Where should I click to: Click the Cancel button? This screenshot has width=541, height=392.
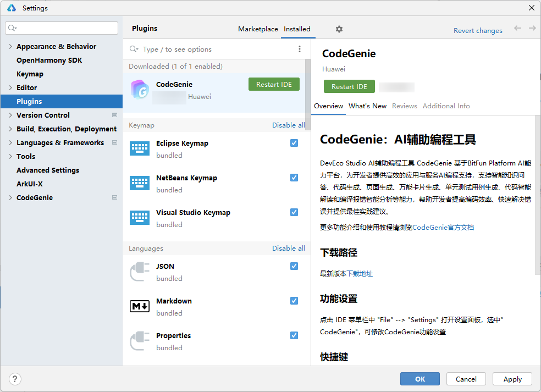(x=466, y=379)
